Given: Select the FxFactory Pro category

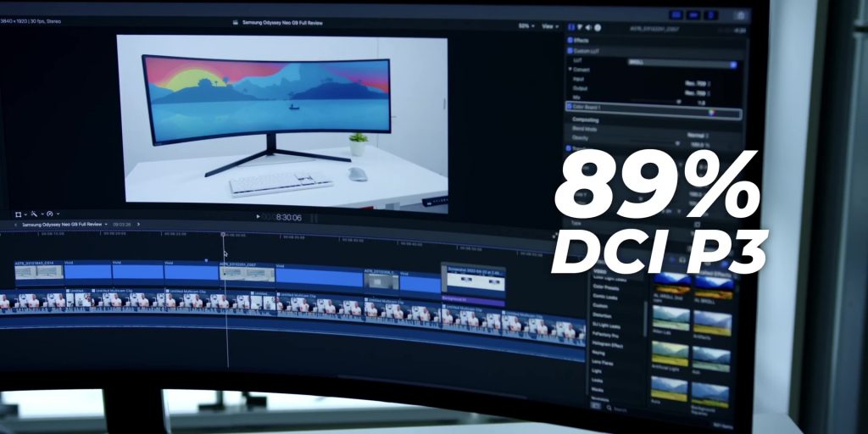Looking at the screenshot, I should tap(605, 335).
